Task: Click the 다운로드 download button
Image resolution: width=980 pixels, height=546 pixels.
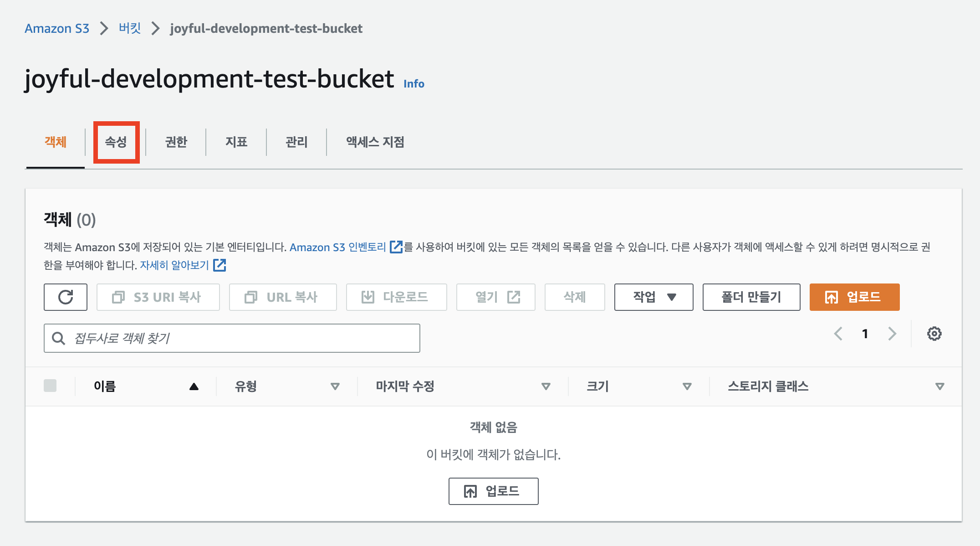Action: [396, 297]
